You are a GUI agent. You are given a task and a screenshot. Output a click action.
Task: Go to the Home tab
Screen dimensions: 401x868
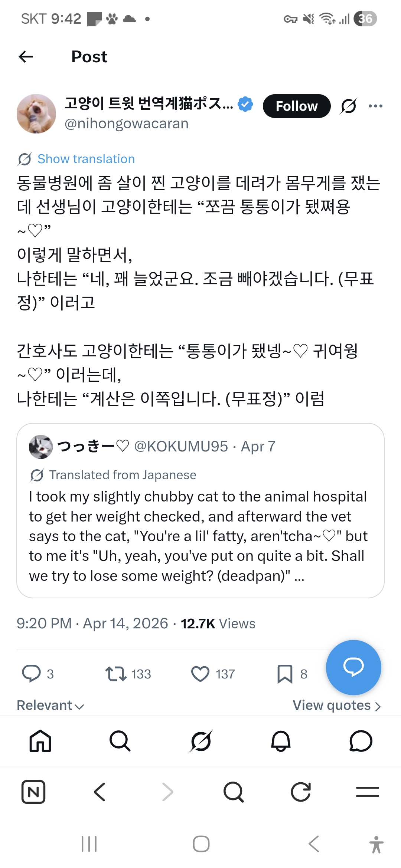[40, 741]
